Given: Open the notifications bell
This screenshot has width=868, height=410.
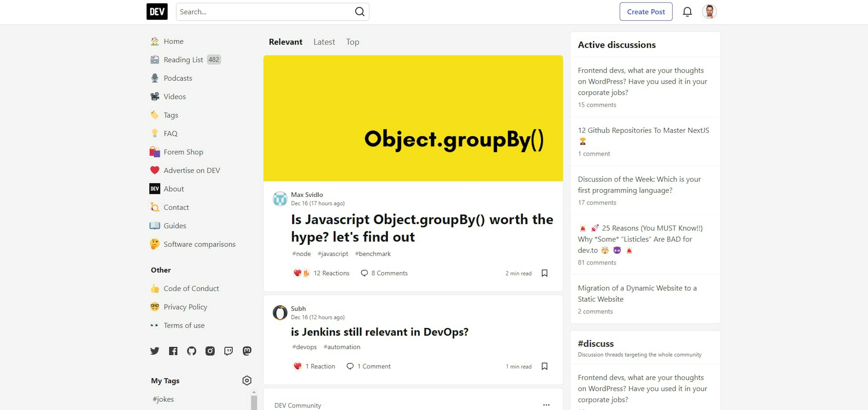Looking at the screenshot, I should 687,12.
